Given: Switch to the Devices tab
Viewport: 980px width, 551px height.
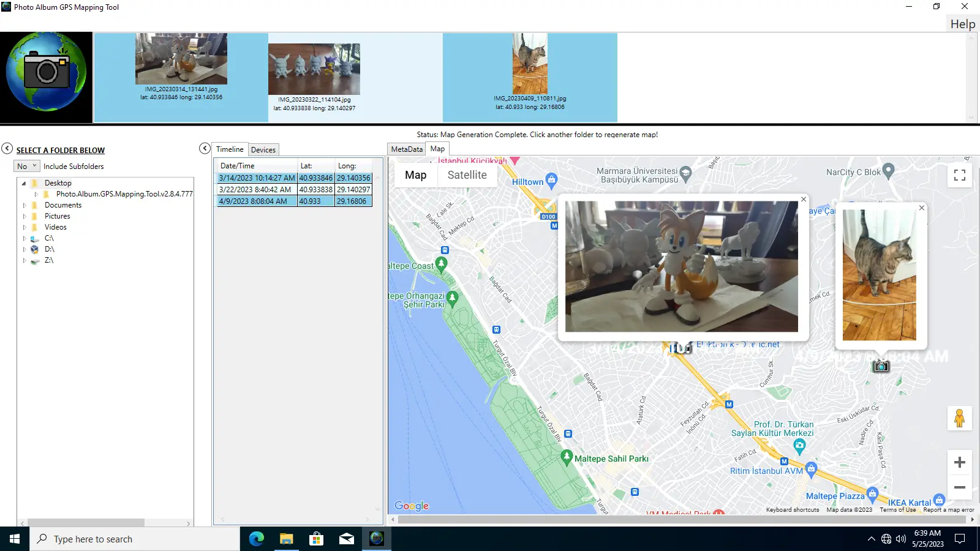Looking at the screenshot, I should (x=263, y=150).
